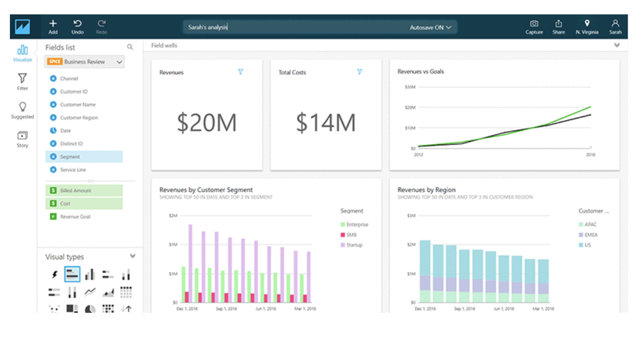Viewport: 644px width, 351px height.
Task: Collapse the Visual types panel
Action: (x=133, y=257)
